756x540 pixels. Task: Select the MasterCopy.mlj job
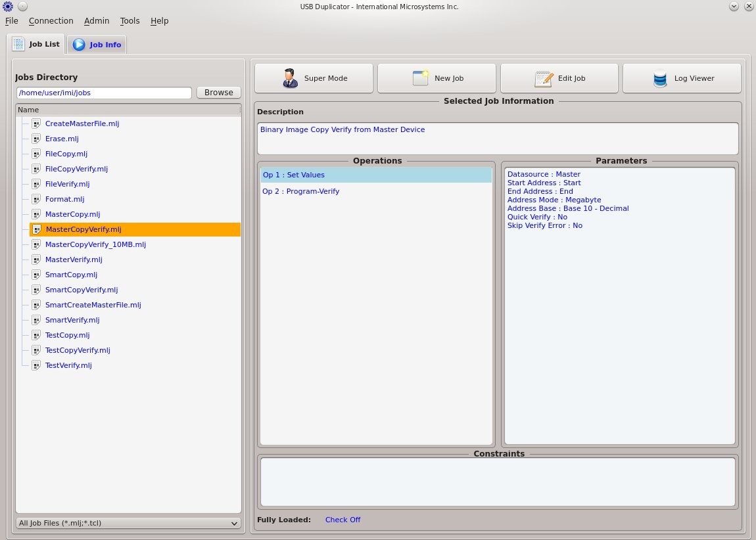coord(72,214)
